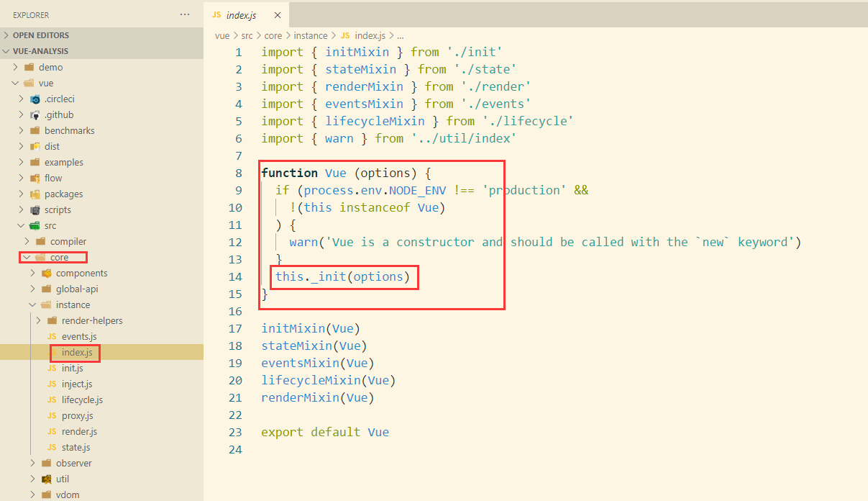Expand the .github folder chevron

coord(22,114)
